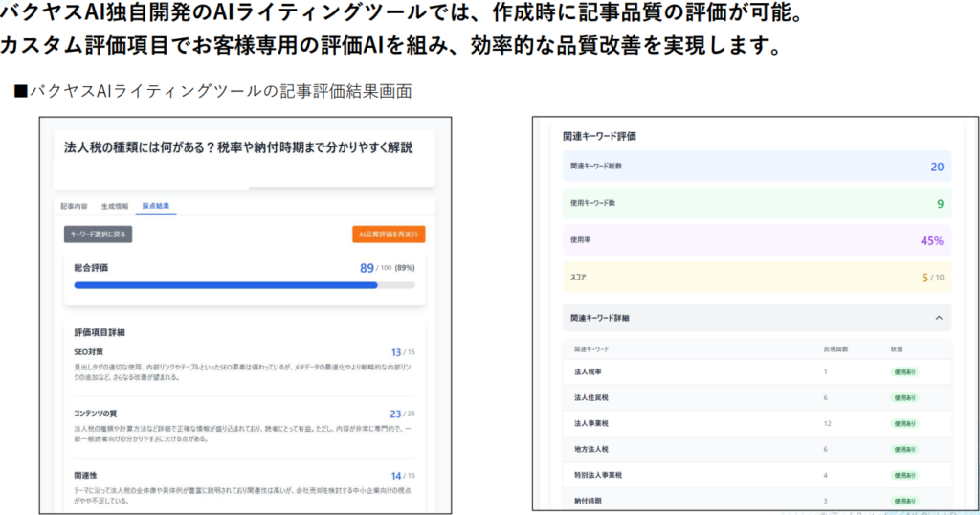
Task: Click the 総合評価 blue progress bar
Action: tap(226, 285)
